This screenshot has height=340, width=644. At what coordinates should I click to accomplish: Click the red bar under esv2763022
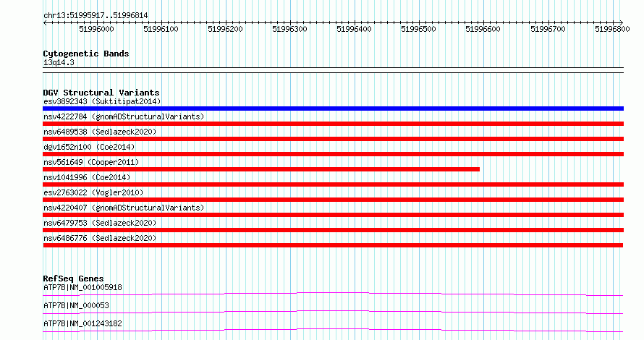[333, 200]
